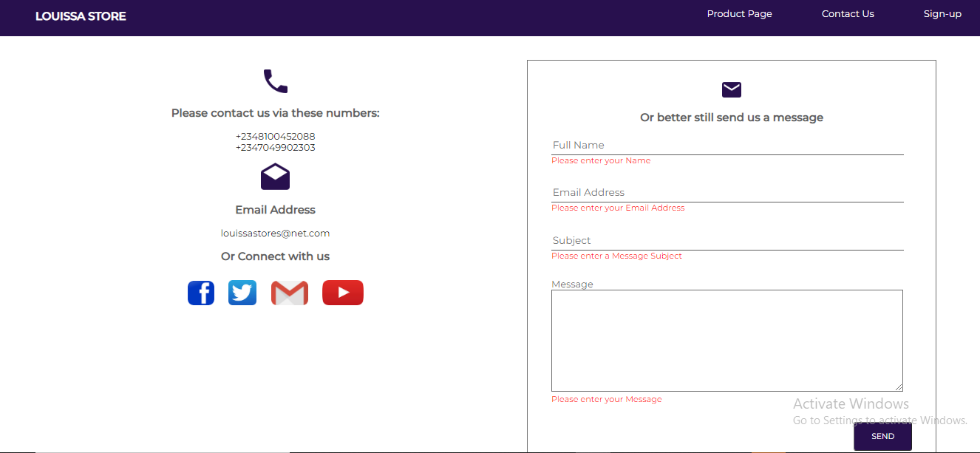Click the Full Name input field
The image size is (980, 453).
727,146
